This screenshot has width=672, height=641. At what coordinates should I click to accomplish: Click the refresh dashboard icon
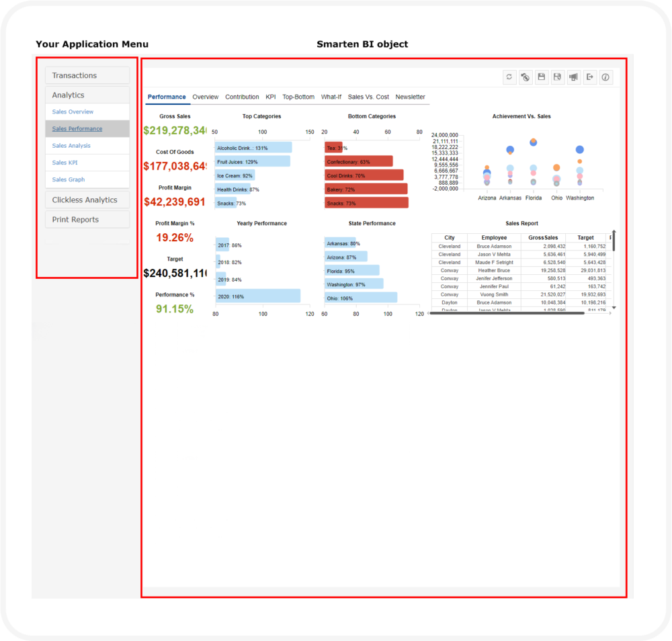509,77
